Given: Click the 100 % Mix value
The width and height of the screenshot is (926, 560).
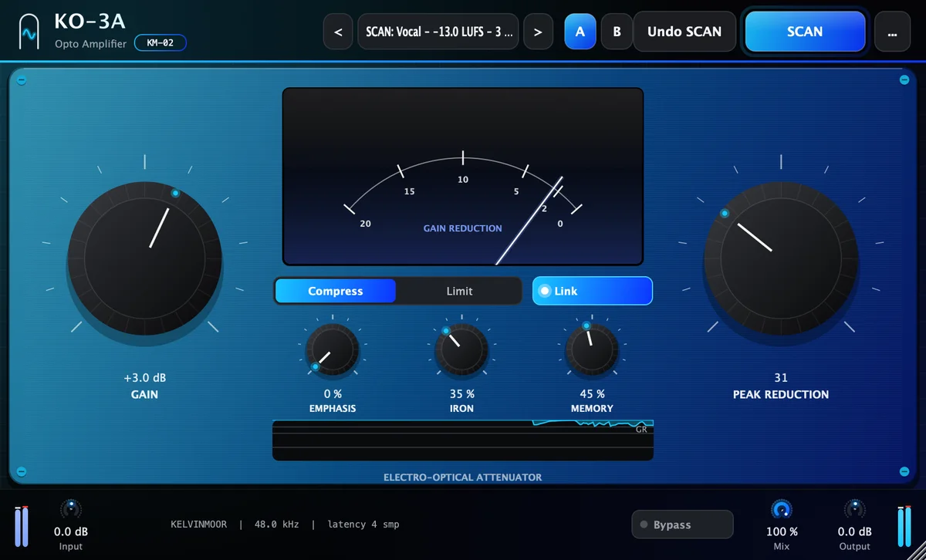Looking at the screenshot, I should tap(782, 531).
